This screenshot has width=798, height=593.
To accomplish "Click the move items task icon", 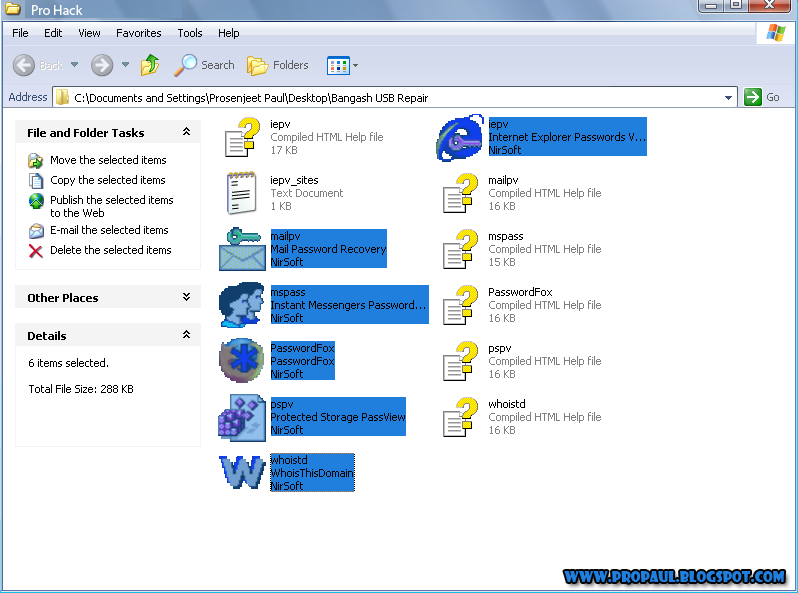I will coord(35,160).
